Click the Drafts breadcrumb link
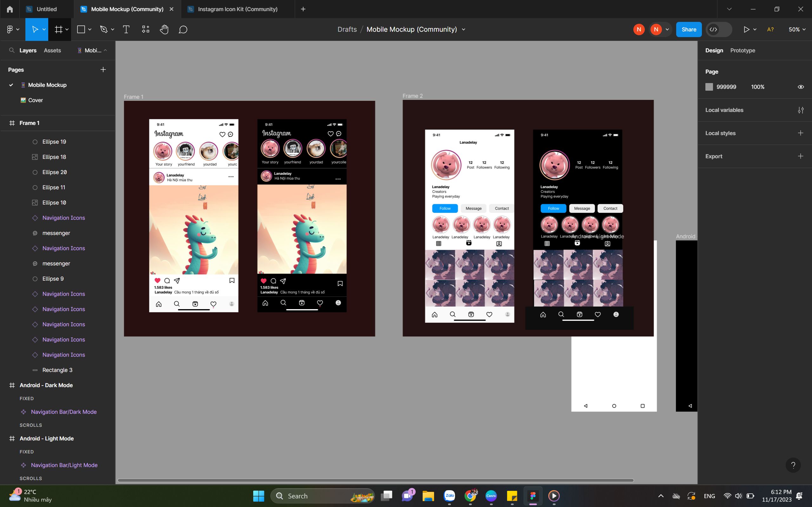812x507 pixels. coord(347,29)
